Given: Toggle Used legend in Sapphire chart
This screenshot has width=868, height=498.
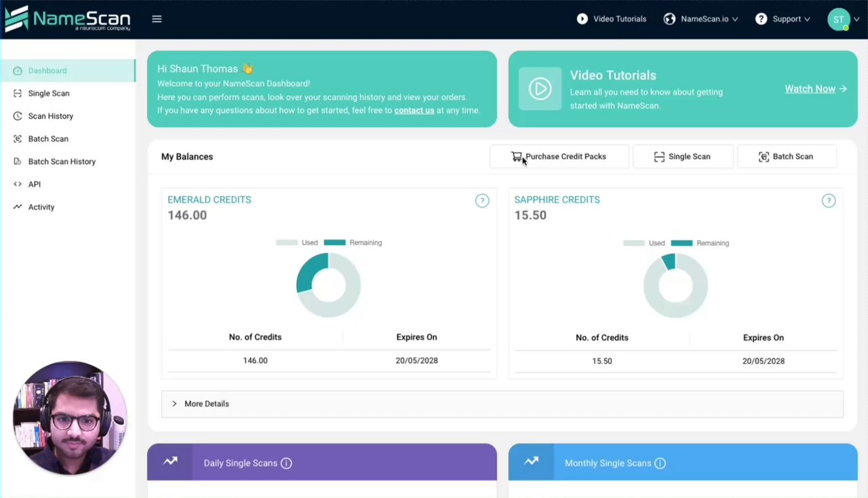Looking at the screenshot, I should [644, 243].
